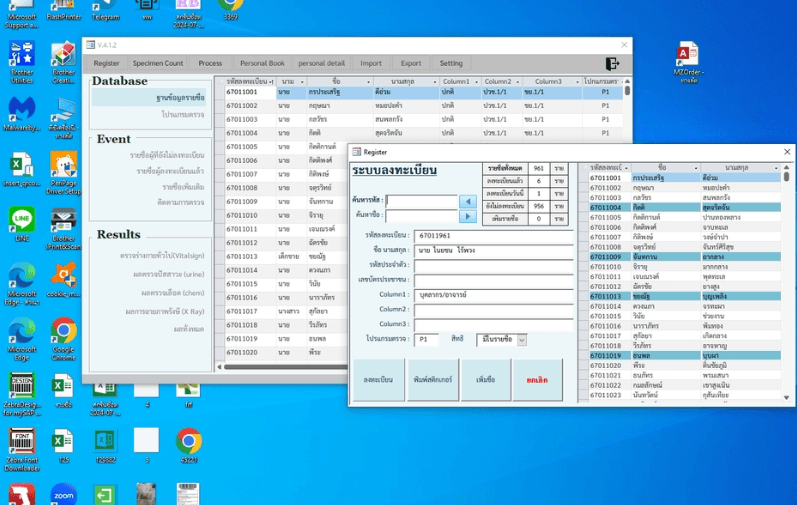Image resolution: width=797 pixels, height=505 pixels.
Task: Click the พิมพ์สติกเกอร์ print sticker button
Action: [433, 380]
